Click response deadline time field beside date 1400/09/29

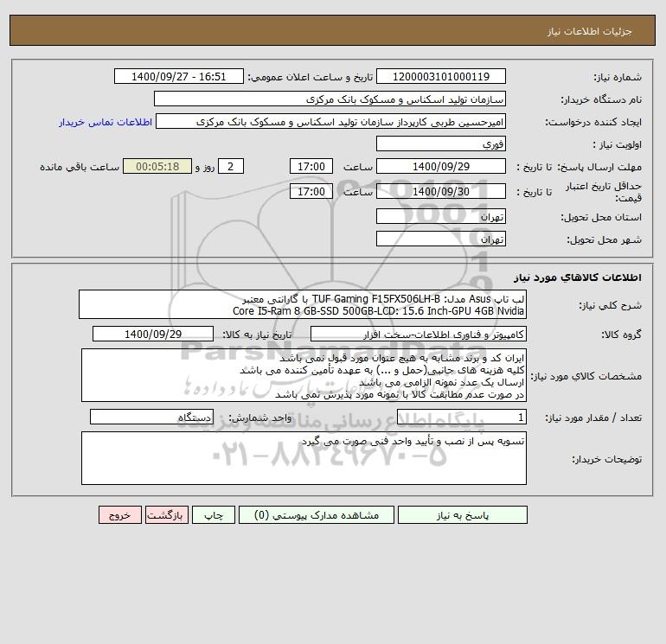coord(311,167)
